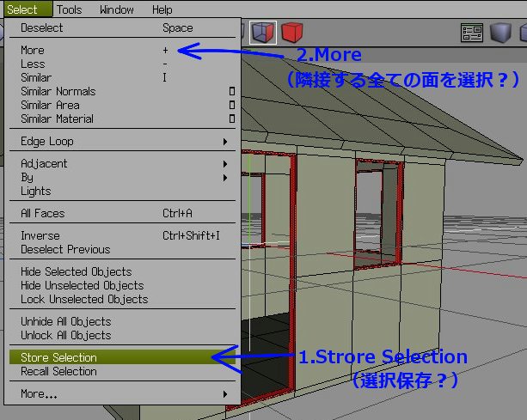Choose Deselect from the Select menu
The width and height of the screenshot is (527, 420).
click(122, 27)
